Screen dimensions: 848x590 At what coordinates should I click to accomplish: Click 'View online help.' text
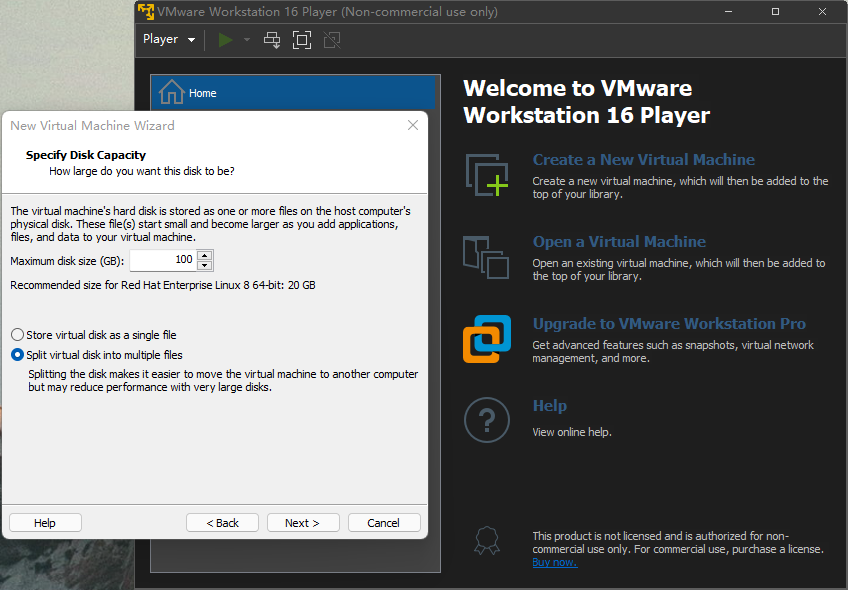point(572,432)
